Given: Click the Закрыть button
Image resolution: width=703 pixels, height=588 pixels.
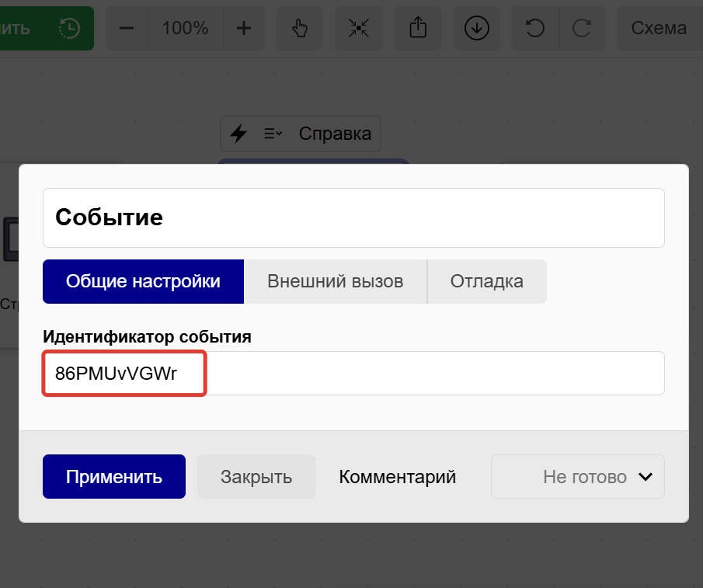Looking at the screenshot, I should tap(256, 476).
